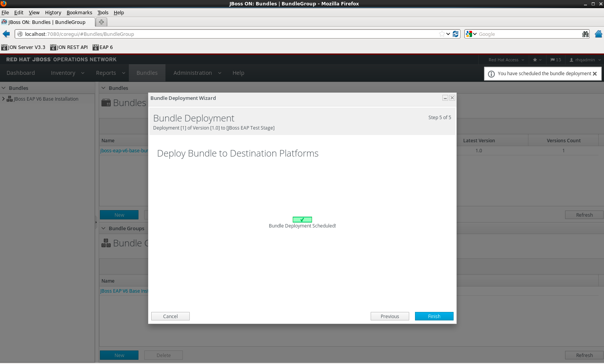Expand JBoss EAP V6 Base Installation tree node

tap(3, 99)
